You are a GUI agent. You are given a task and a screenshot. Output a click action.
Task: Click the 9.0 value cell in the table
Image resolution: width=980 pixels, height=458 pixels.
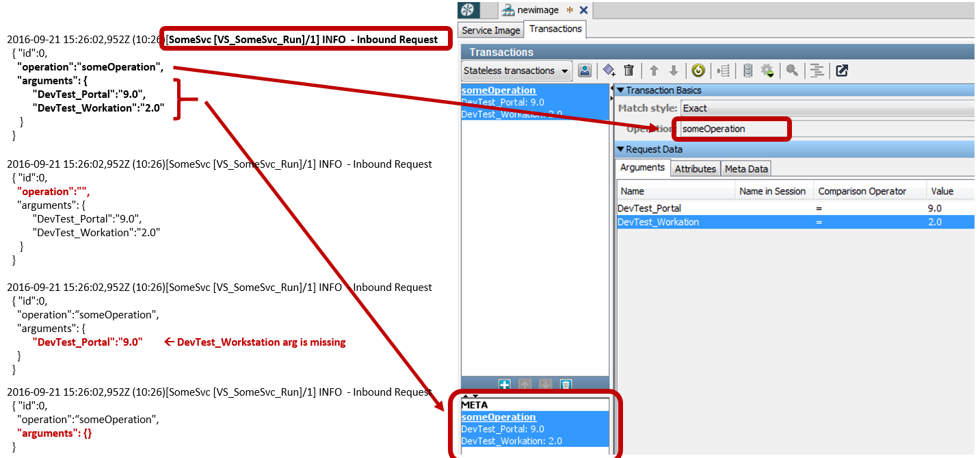(x=950, y=208)
